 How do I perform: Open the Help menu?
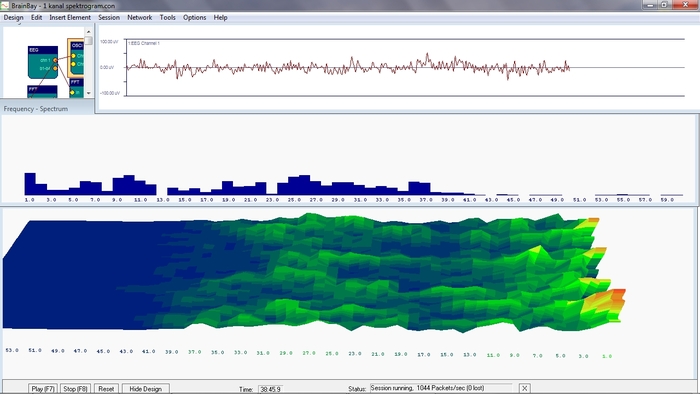point(221,17)
